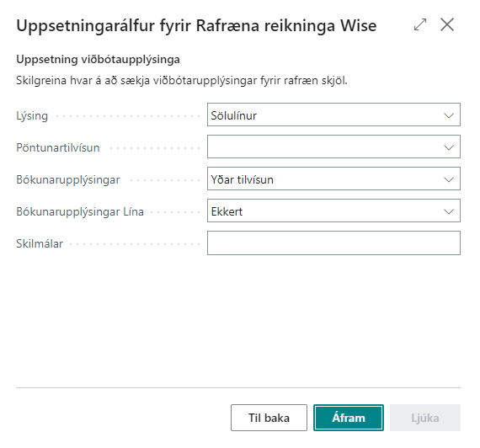This screenshot has width=480, height=448.
Task: Open the Bókunarupplýsingar Lína dropdown chevron
Action: [x=449, y=211]
